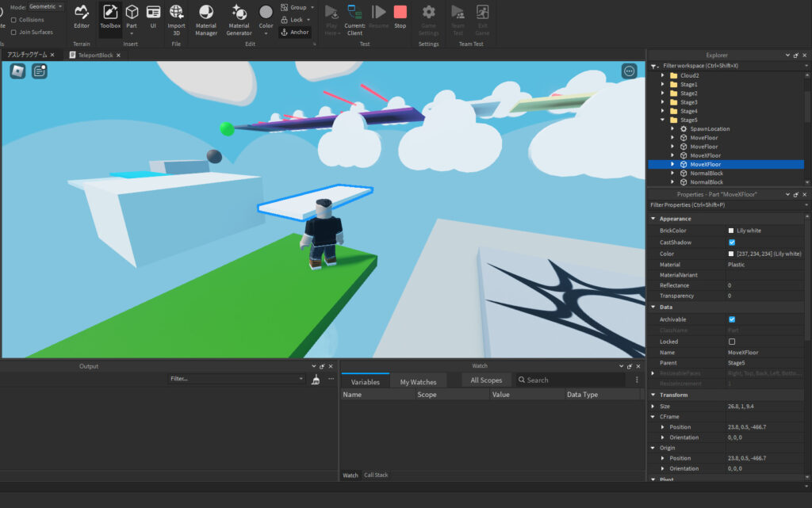The width and height of the screenshot is (812, 508).
Task: Click the Watch Search field
Action: (570, 380)
